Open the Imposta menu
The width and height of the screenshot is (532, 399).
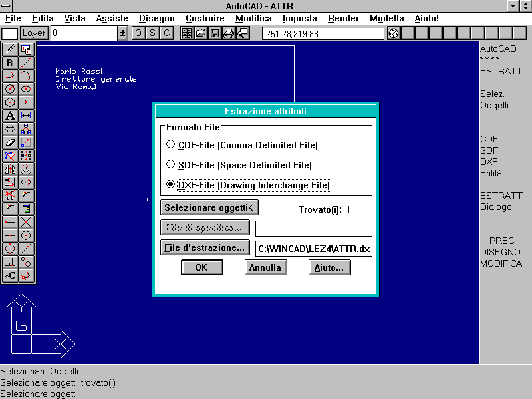click(300, 19)
